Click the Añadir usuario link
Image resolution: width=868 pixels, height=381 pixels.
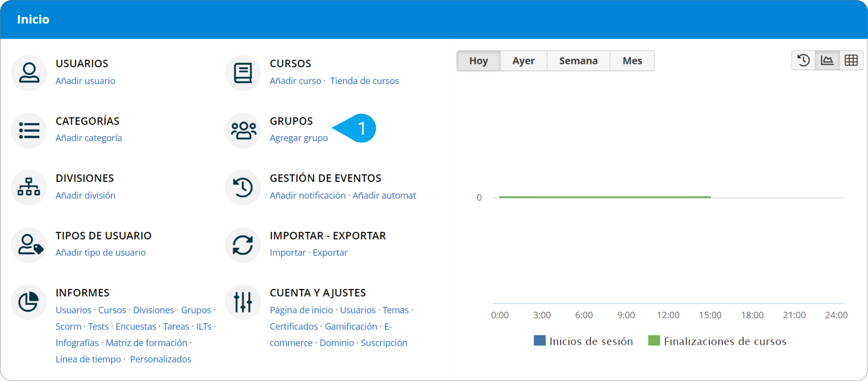(x=86, y=81)
